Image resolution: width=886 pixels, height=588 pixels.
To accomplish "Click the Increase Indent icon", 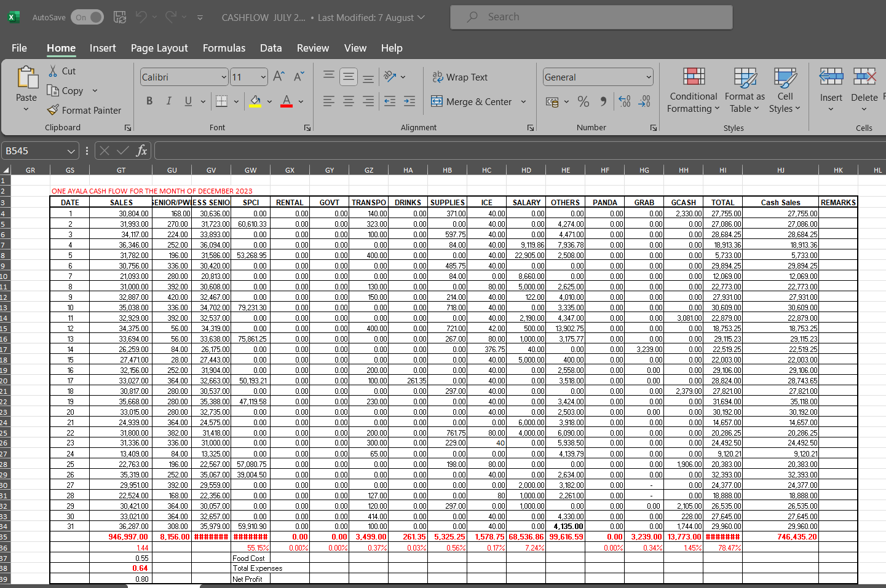I will [409, 101].
